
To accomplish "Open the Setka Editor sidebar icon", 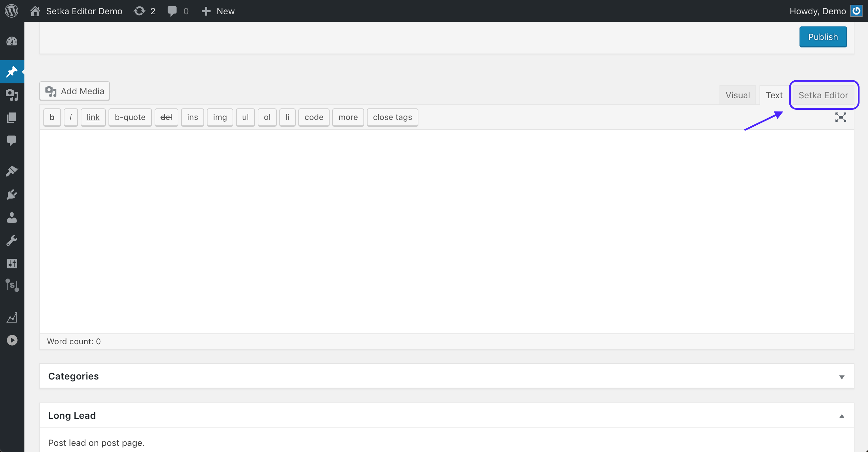I will click(x=12, y=285).
